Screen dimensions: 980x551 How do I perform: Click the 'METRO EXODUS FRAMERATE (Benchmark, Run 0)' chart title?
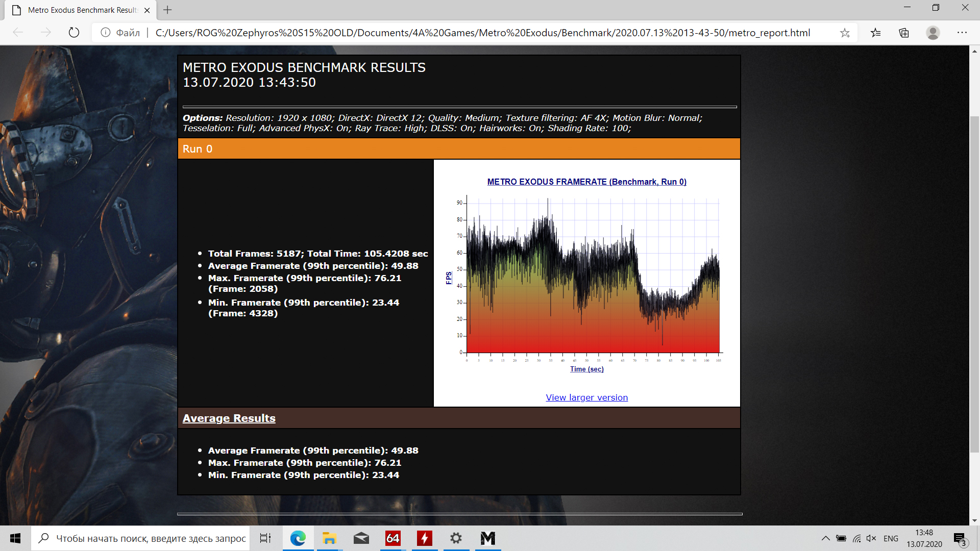[x=587, y=182]
